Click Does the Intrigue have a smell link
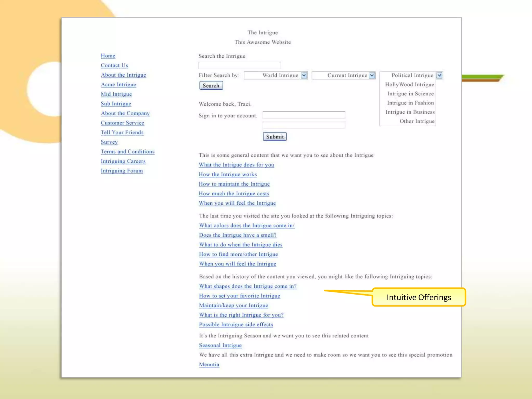 237,235
